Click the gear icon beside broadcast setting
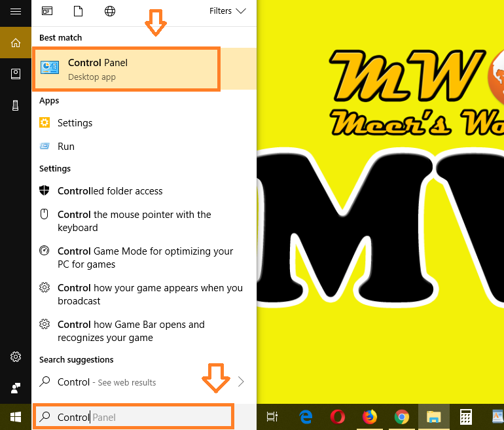Viewport: 504px width, 430px height. point(44,287)
